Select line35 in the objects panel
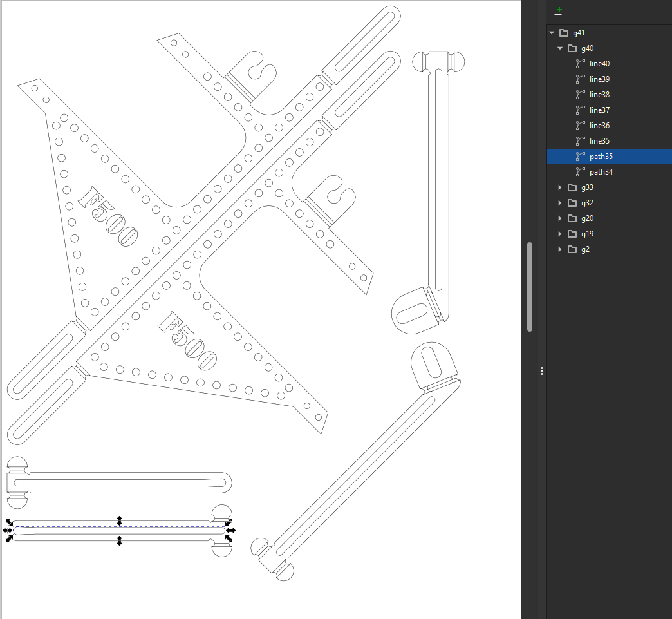 pos(599,141)
